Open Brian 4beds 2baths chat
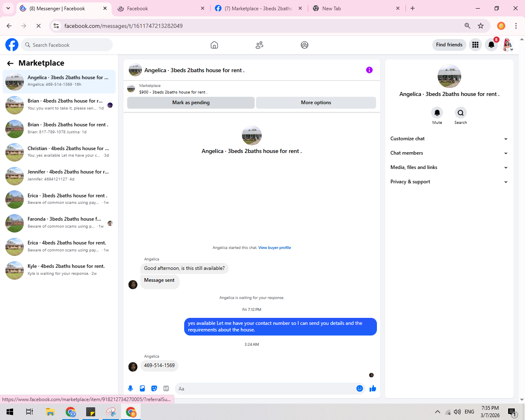The height and width of the screenshot is (420, 525). (59, 105)
